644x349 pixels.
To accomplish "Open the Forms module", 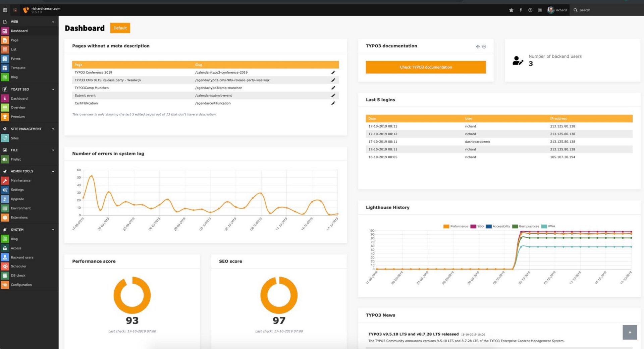I will [29, 59].
